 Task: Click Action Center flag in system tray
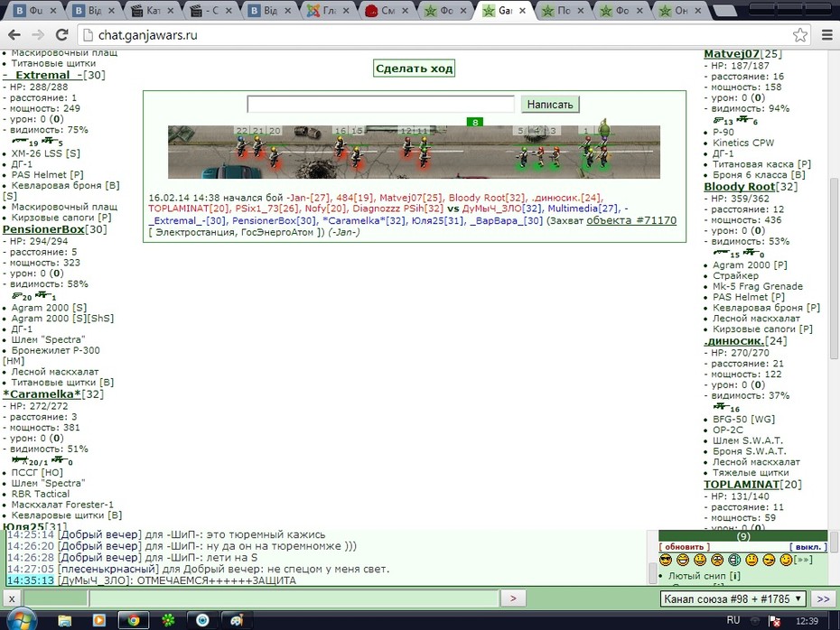point(774,621)
